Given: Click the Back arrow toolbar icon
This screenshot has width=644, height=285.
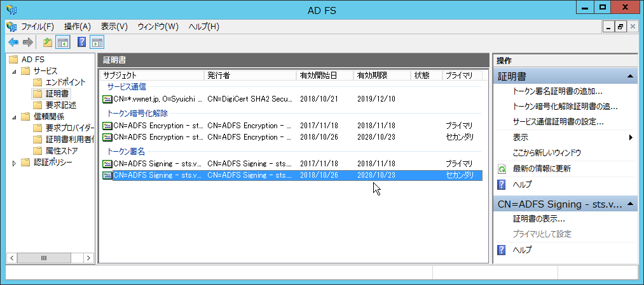Looking at the screenshot, I should pyautogui.click(x=13, y=43).
